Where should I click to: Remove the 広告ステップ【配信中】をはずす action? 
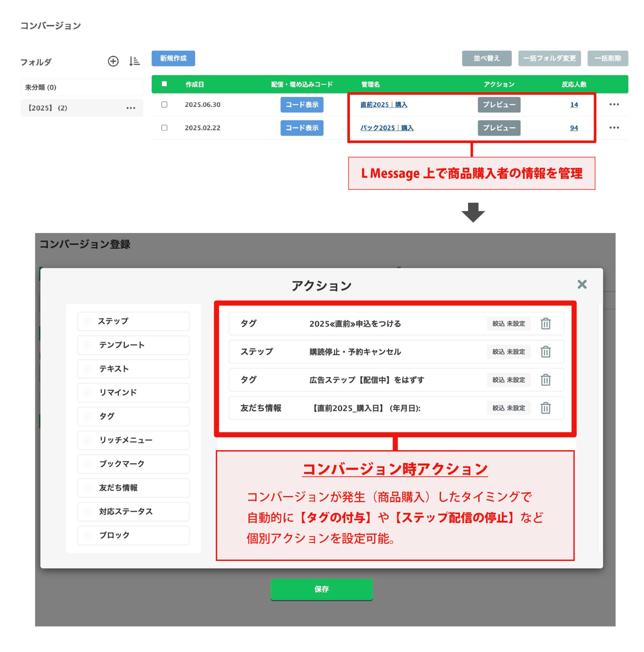[546, 380]
